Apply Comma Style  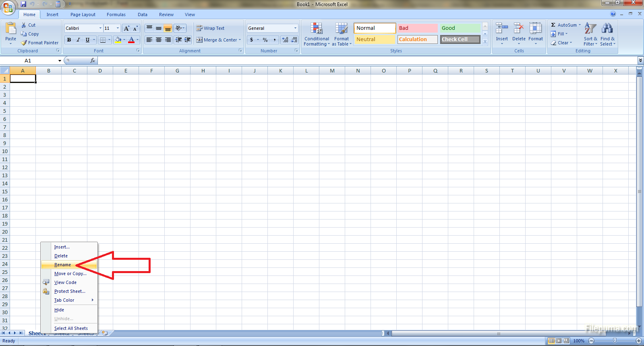(275, 40)
